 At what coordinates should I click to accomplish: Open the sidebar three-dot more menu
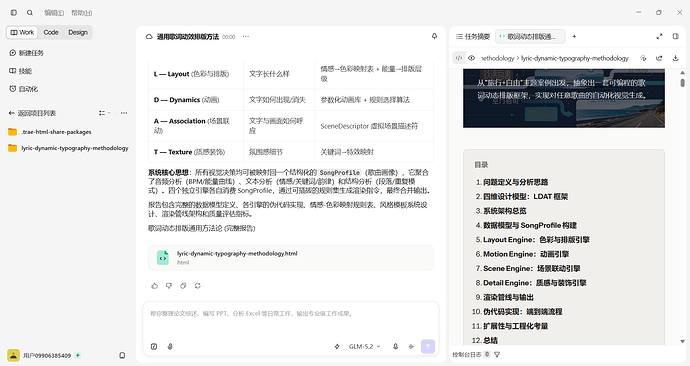pos(124,113)
